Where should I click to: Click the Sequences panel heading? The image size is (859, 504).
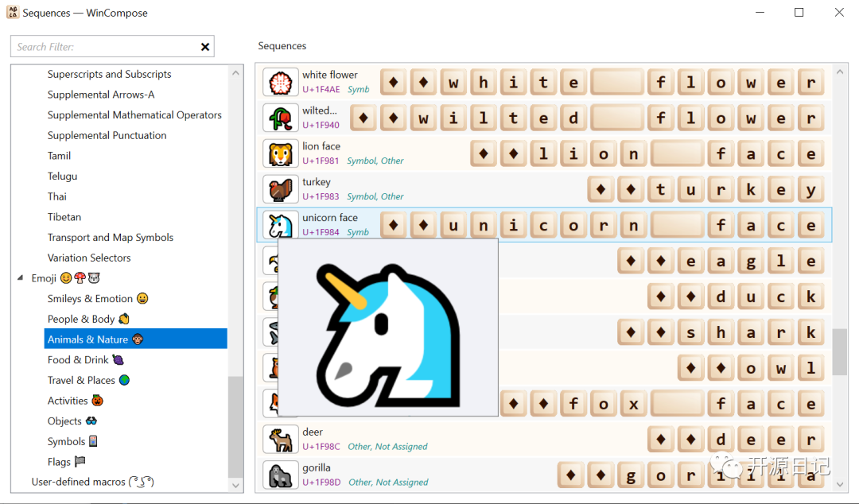point(282,46)
